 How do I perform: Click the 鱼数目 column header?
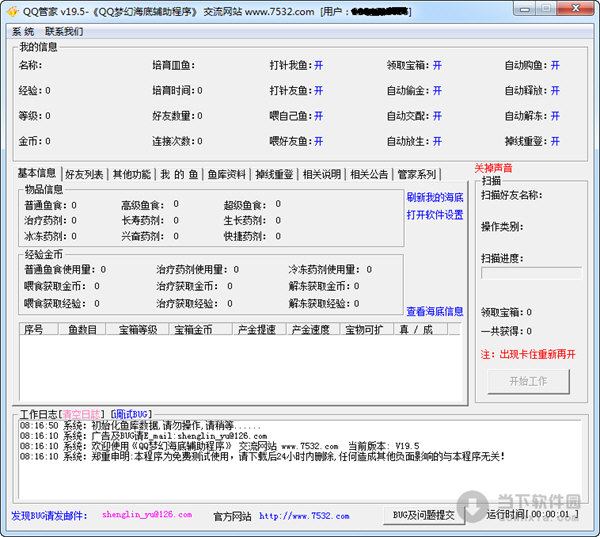tap(82, 330)
